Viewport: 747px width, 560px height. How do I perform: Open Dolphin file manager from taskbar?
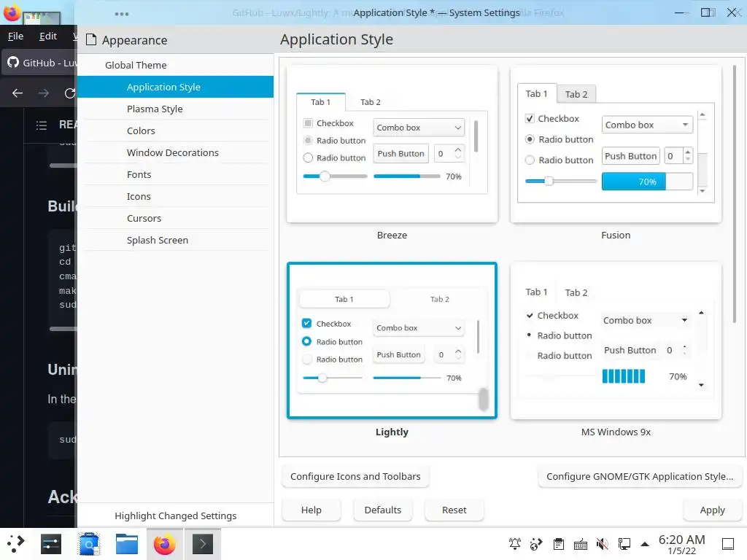click(127, 544)
